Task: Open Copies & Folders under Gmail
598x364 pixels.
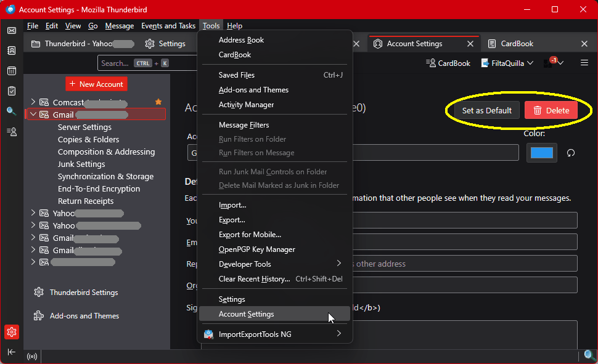Action: pyautogui.click(x=89, y=139)
